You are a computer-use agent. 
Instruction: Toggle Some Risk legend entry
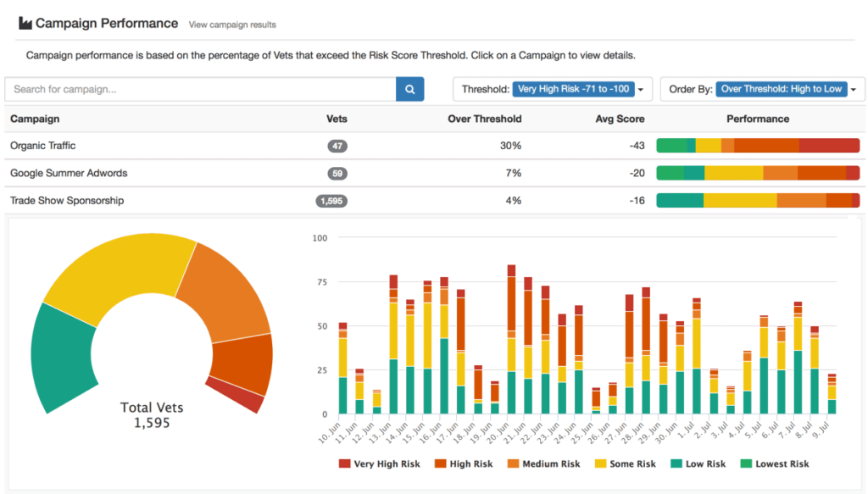pos(625,463)
